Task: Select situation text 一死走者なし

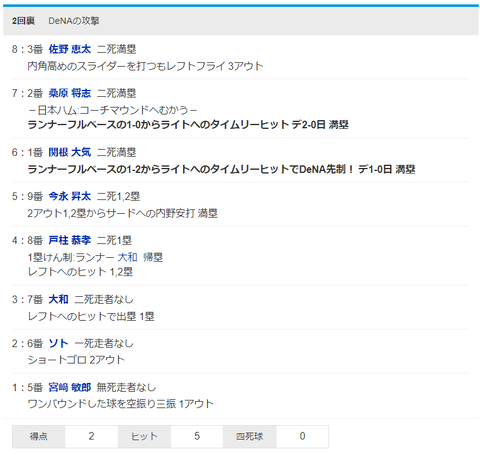Action: coord(104,343)
